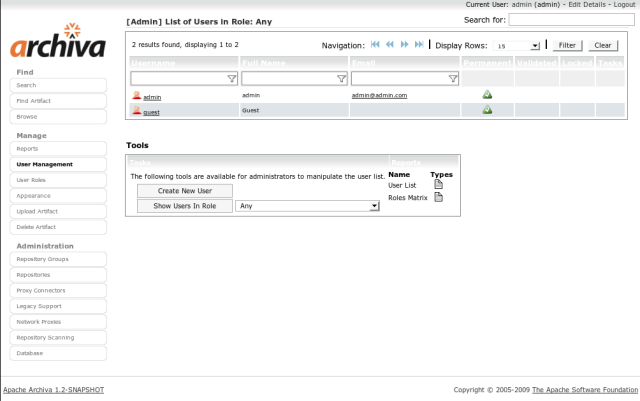Open User List report document icon

438,184
